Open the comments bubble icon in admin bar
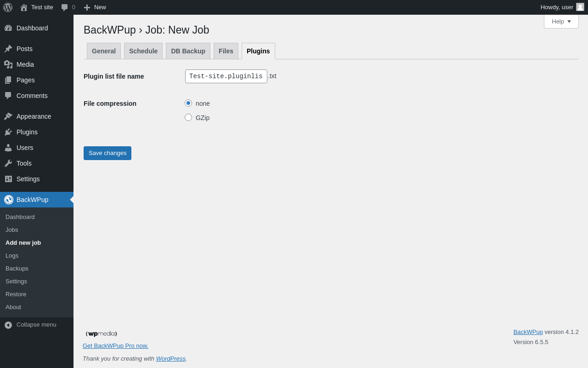Viewport: 588px width, 368px height. 65,7
